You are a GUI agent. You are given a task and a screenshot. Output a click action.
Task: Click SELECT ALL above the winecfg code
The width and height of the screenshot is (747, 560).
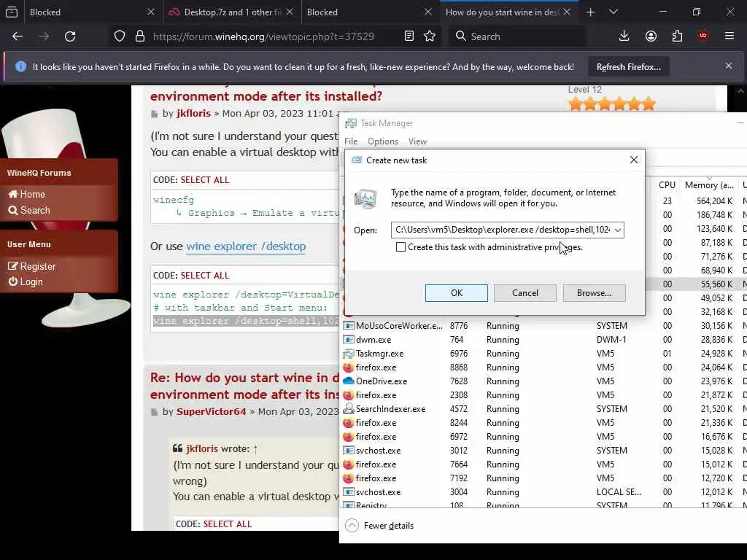click(205, 179)
